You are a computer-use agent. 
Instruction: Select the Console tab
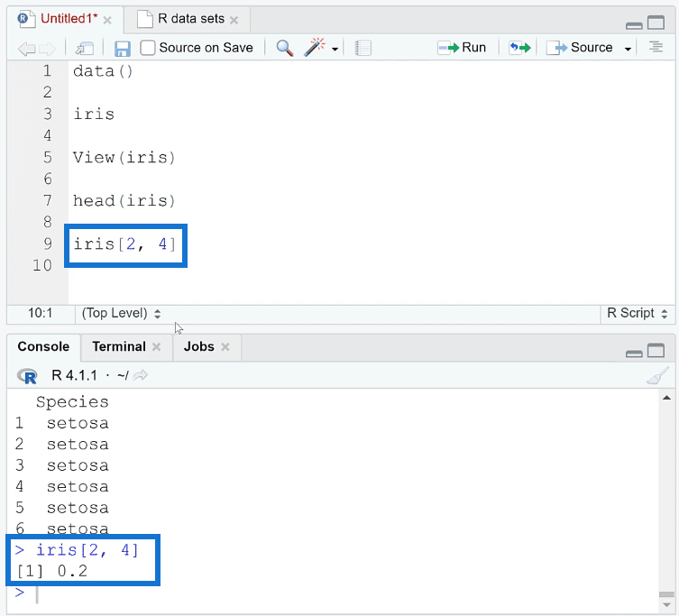click(43, 346)
